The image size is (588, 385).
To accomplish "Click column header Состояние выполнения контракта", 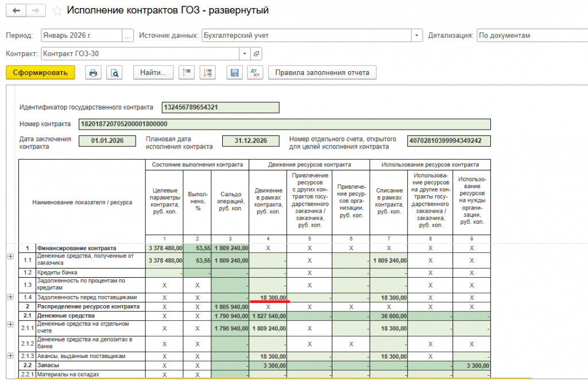I will click(x=198, y=165).
